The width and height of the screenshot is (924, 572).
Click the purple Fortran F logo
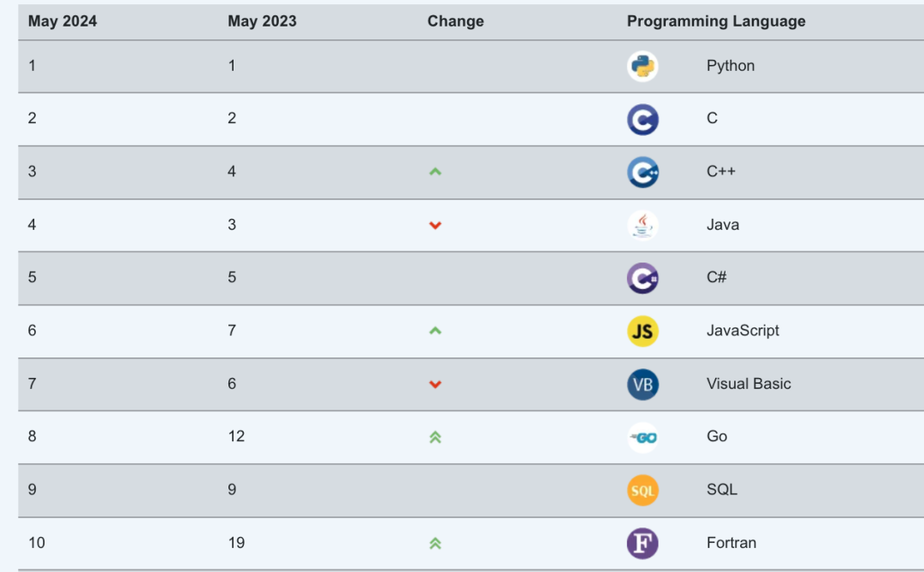(643, 543)
